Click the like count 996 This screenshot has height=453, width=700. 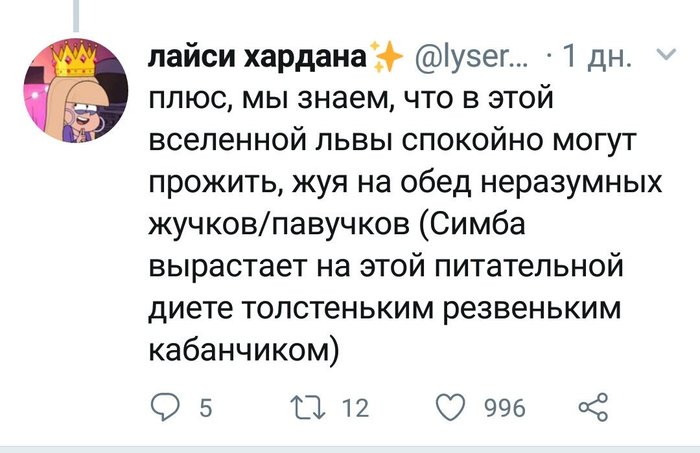click(505, 408)
